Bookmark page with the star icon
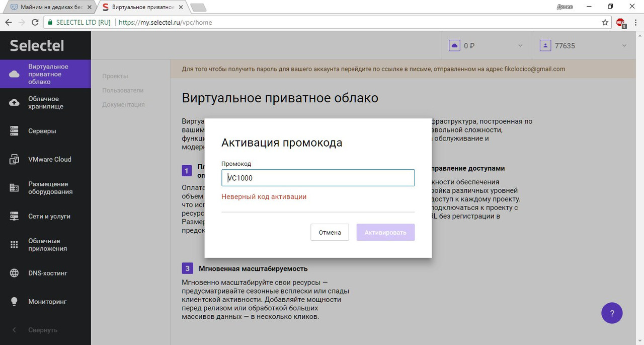 click(605, 22)
